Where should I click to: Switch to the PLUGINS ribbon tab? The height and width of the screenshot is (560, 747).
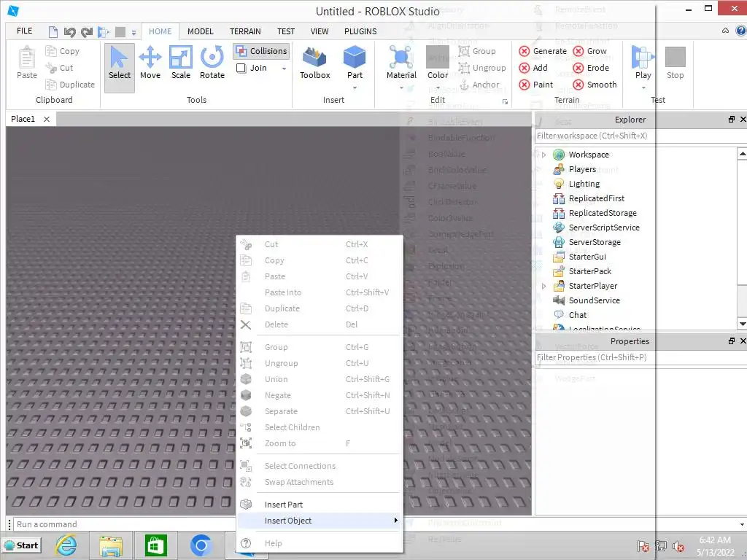coord(360,31)
